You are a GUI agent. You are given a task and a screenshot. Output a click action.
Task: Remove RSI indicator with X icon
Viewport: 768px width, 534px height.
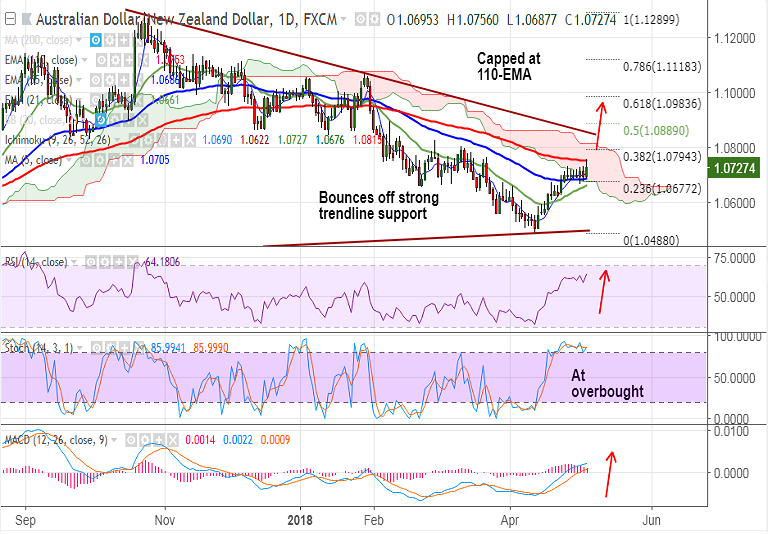(132, 262)
